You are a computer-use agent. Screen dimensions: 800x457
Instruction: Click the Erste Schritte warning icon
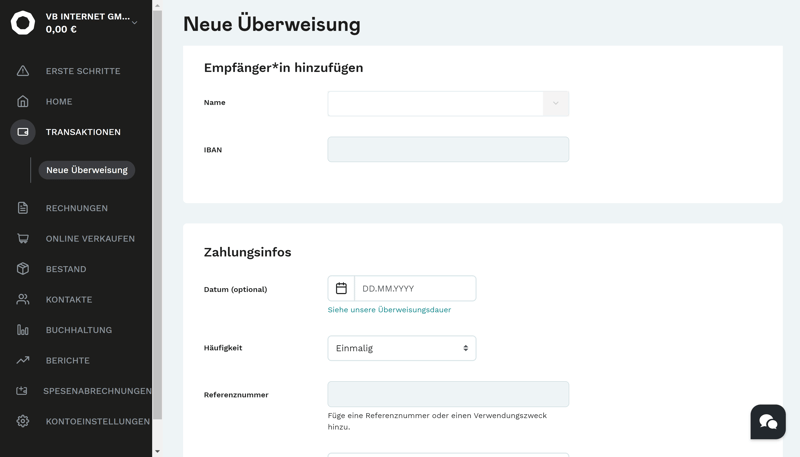pyautogui.click(x=23, y=71)
